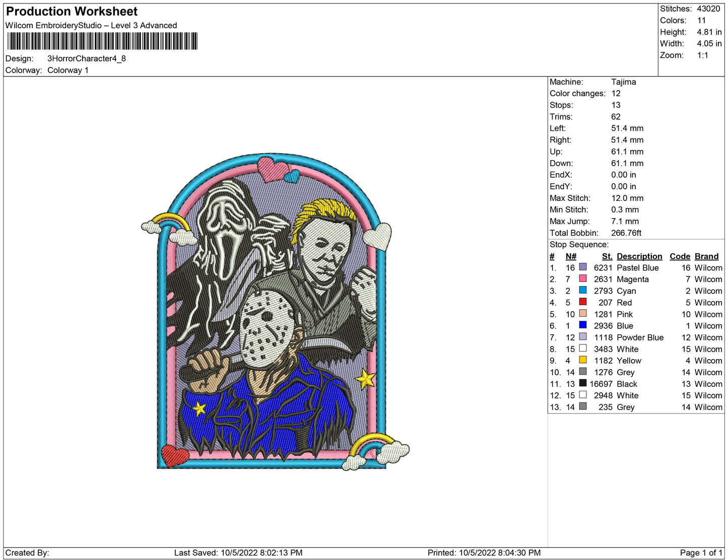Select the Zoom value "1:1"

[703, 55]
